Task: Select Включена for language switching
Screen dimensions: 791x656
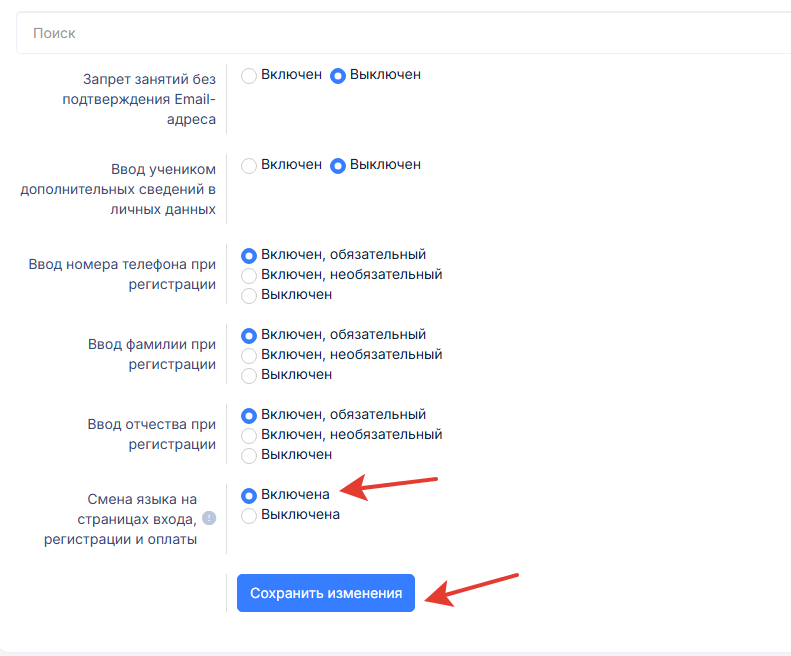Action: pos(249,495)
